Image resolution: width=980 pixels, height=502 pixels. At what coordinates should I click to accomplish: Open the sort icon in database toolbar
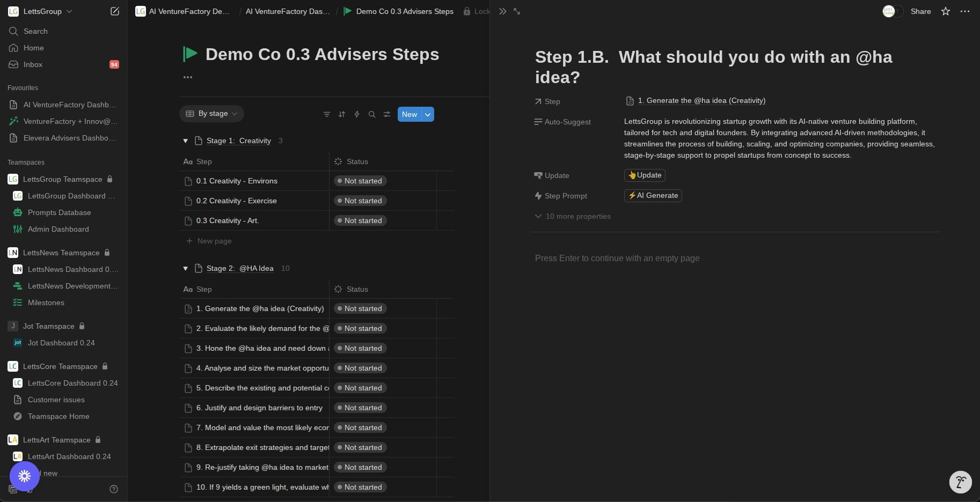coord(342,114)
